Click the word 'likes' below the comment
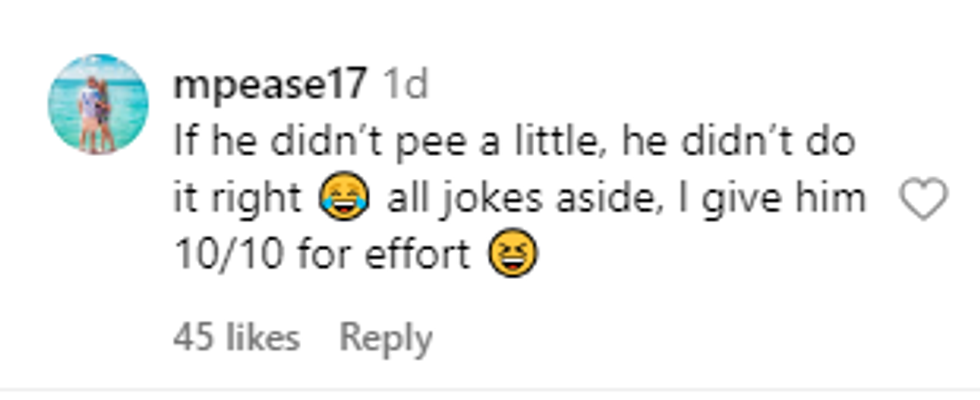The width and height of the screenshot is (980, 400). pyautogui.click(x=261, y=338)
